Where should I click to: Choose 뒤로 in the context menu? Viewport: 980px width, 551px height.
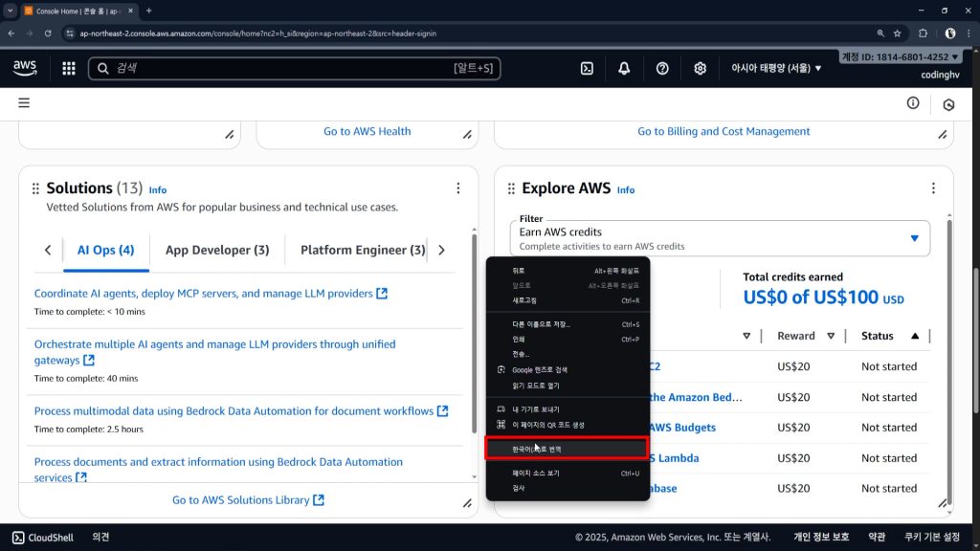coord(568,271)
